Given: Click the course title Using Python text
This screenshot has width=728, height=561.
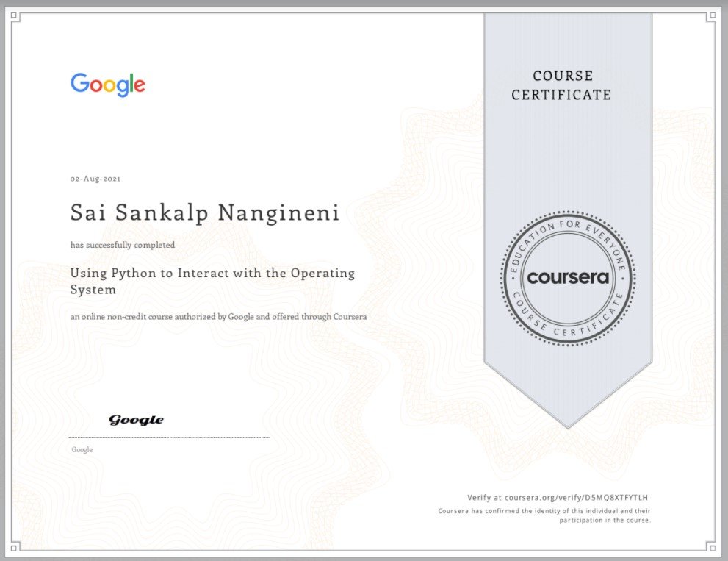Looking at the screenshot, I should (212, 273).
